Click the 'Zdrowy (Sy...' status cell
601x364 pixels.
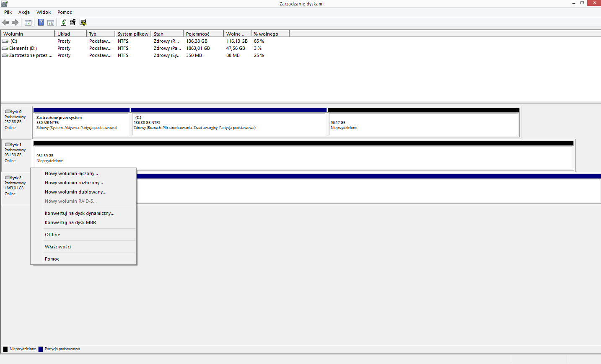coord(167,55)
